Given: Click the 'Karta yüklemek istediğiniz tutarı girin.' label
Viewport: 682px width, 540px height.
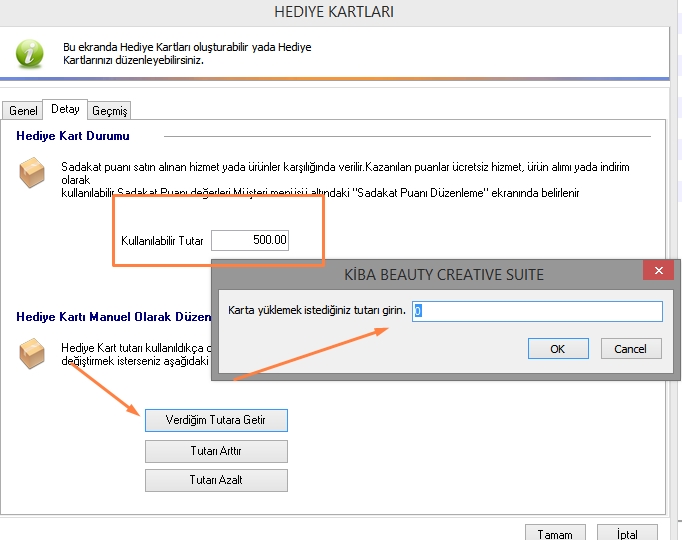Looking at the screenshot, I should pyautogui.click(x=317, y=310).
